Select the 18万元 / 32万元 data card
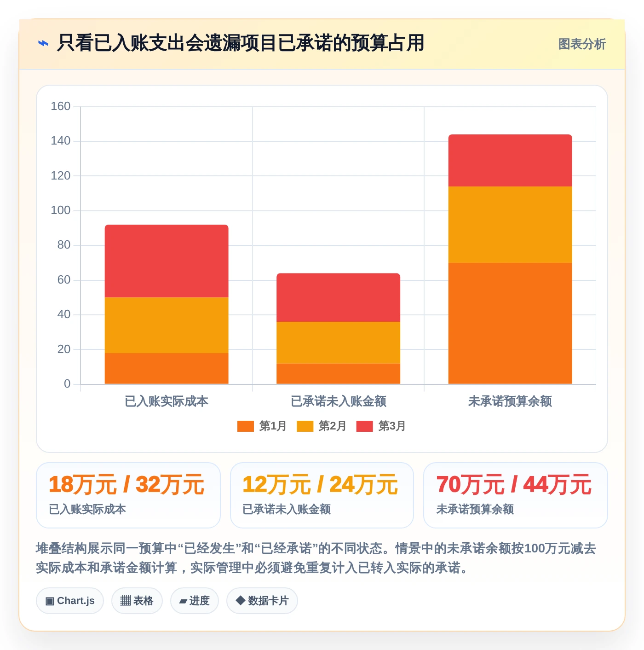 tap(128, 495)
